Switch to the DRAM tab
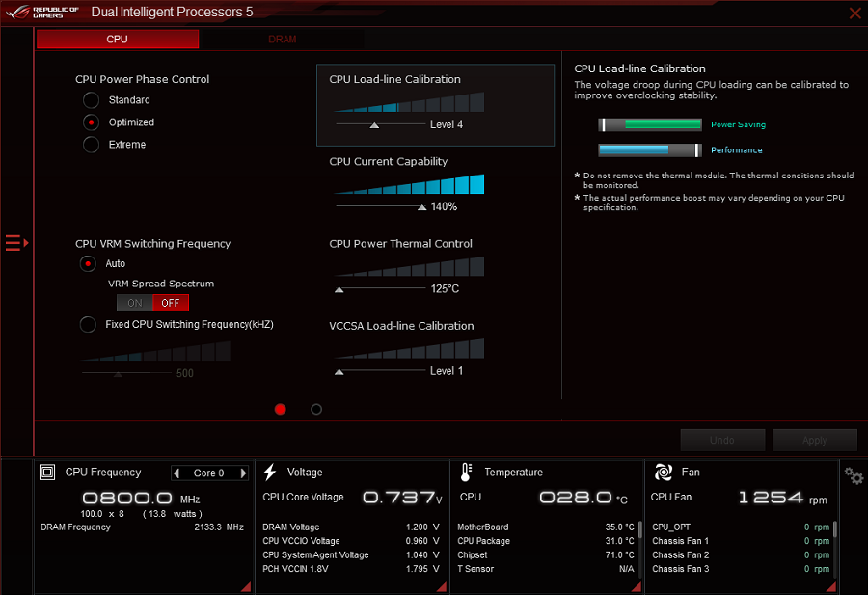868x595 pixels. pyautogui.click(x=283, y=40)
